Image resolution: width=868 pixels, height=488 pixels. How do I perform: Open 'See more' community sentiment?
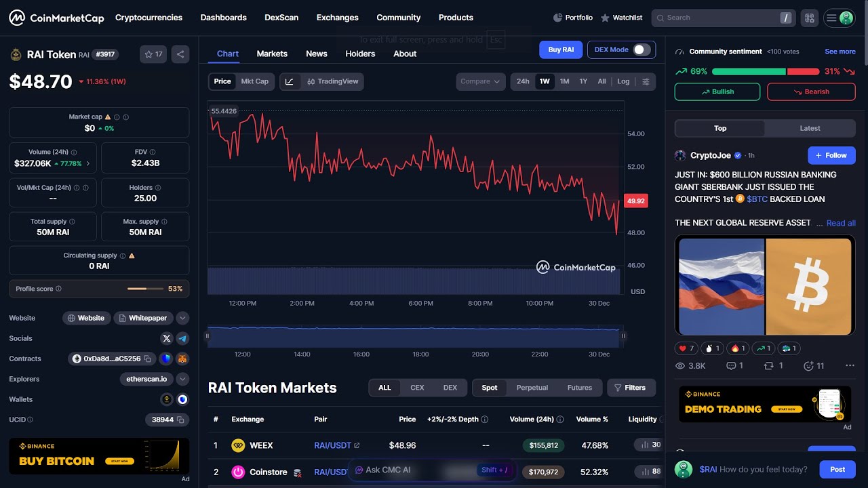pos(840,52)
